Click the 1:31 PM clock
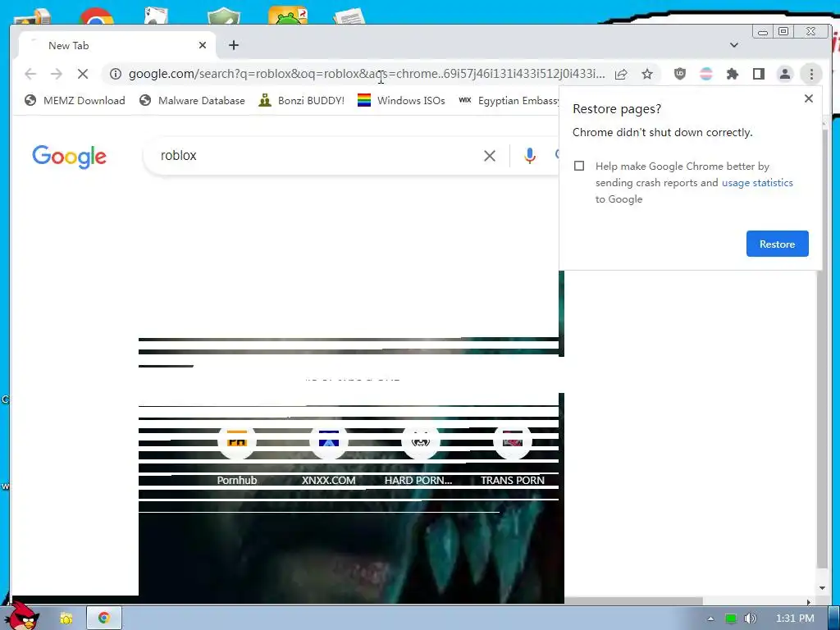This screenshot has height=630, width=840. [795, 619]
